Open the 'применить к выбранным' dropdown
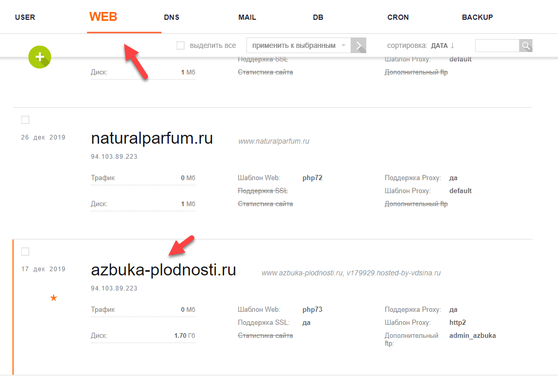Viewport: 558px width, 392px height. coord(299,45)
